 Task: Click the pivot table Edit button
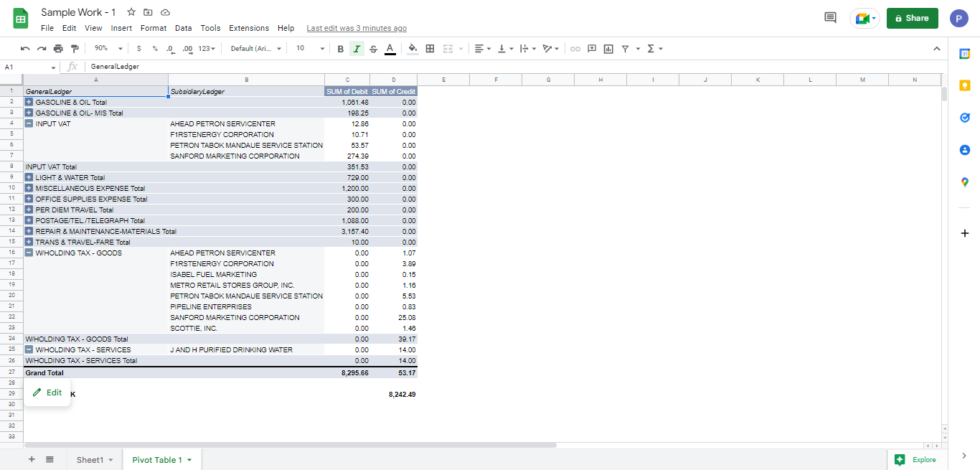pos(47,393)
